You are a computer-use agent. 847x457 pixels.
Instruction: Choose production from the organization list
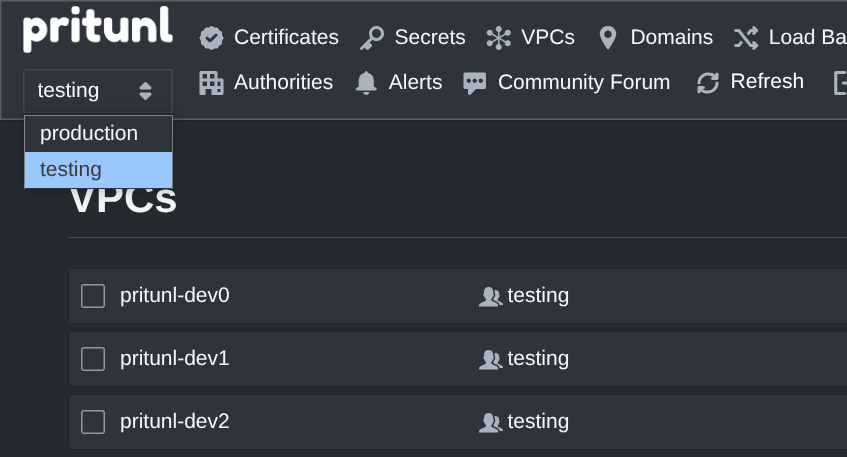(89, 133)
